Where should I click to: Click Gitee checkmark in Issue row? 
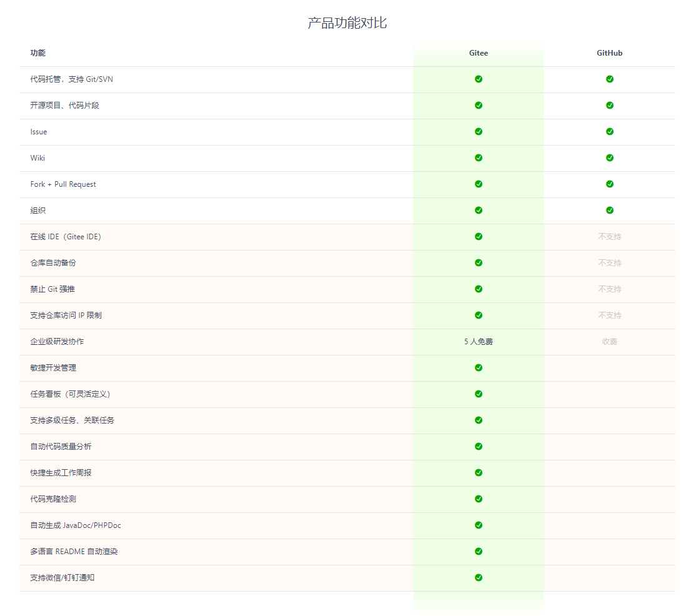479,131
